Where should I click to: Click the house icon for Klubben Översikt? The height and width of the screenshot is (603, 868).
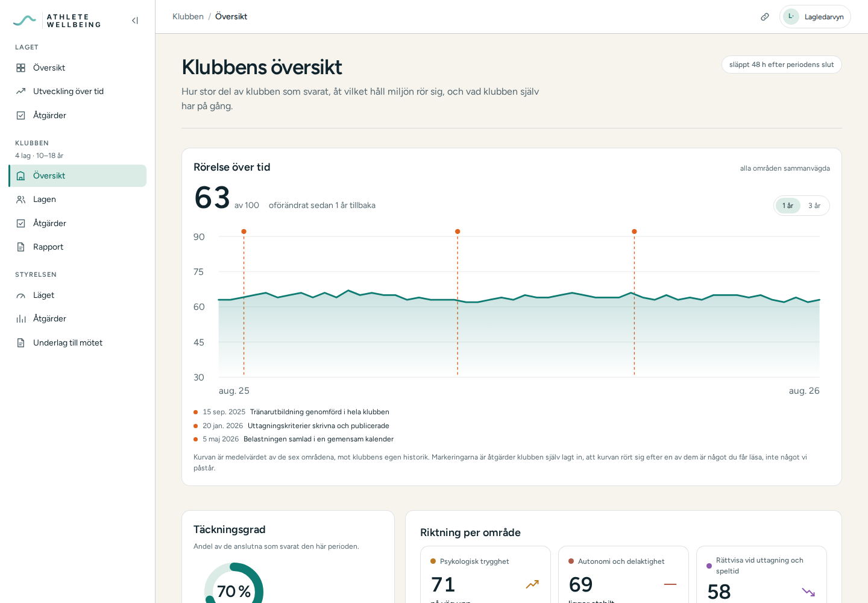coord(21,176)
